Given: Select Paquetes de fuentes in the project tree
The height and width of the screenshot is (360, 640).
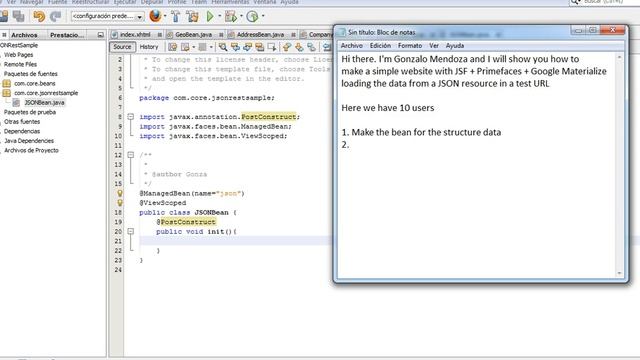Looking at the screenshot, I should [31, 74].
